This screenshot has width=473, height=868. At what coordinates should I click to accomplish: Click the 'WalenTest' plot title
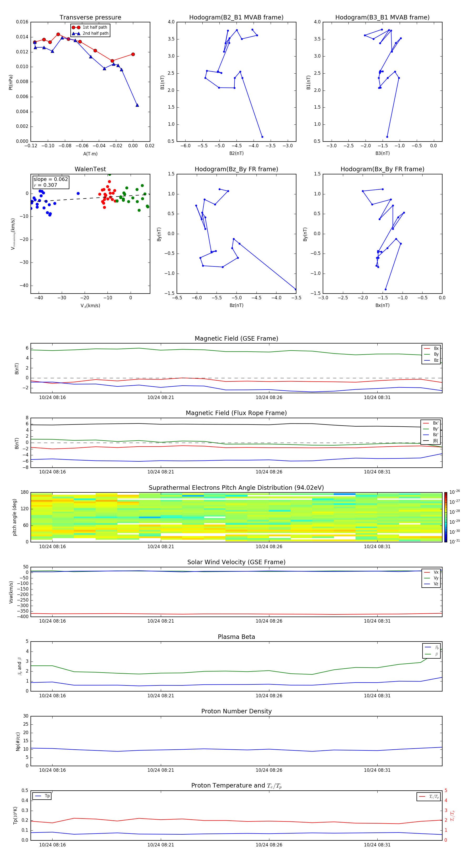pyautogui.click(x=90, y=169)
